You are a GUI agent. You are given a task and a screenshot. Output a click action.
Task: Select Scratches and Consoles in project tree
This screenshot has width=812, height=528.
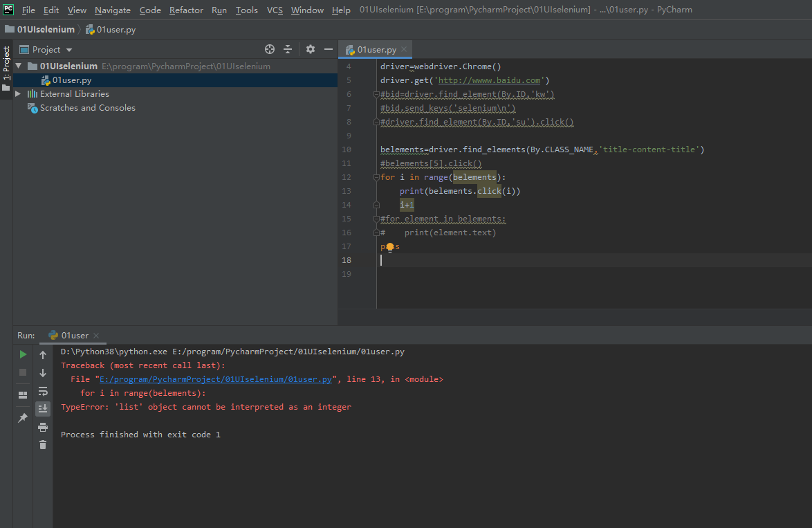coord(87,107)
